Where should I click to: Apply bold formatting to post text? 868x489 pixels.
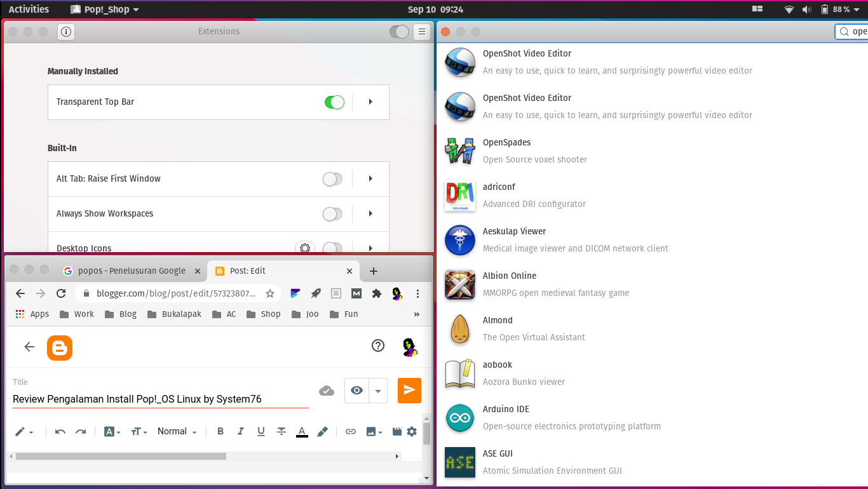[x=220, y=431]
